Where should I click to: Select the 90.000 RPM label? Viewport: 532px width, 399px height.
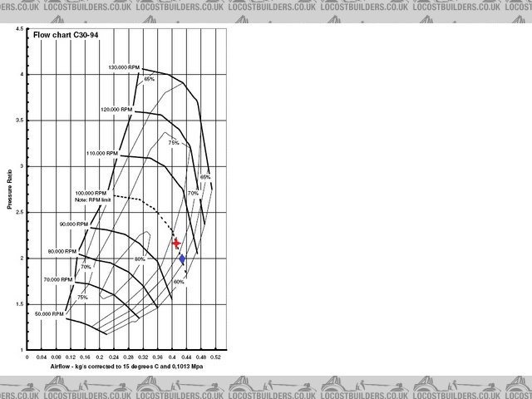(x=75, y=224)
